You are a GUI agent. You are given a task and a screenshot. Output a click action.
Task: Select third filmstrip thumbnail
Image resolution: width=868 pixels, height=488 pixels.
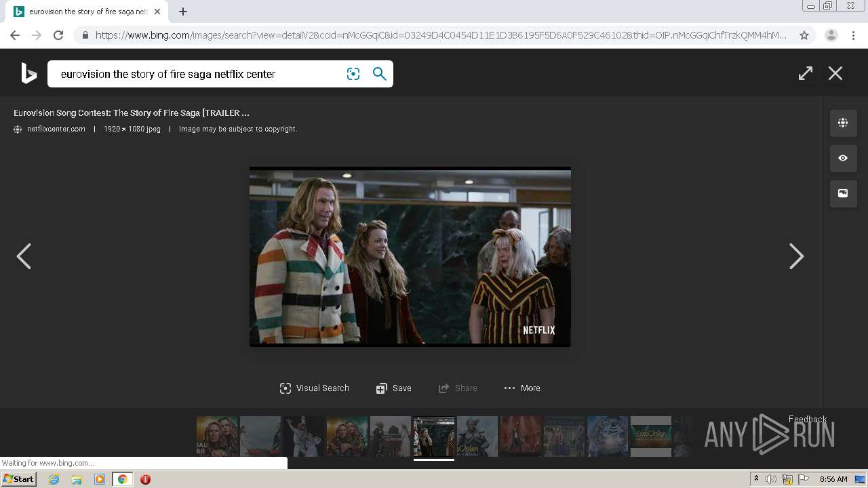[x=304, y=436]
